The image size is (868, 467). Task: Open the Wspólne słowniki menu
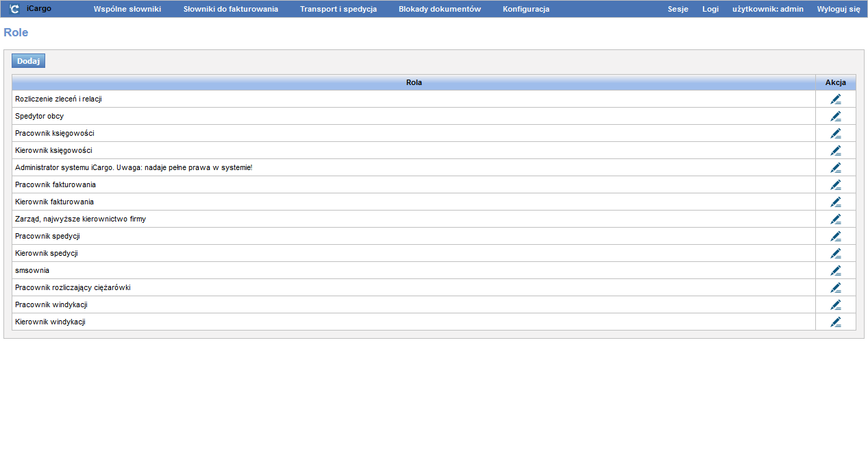(127, 9)
